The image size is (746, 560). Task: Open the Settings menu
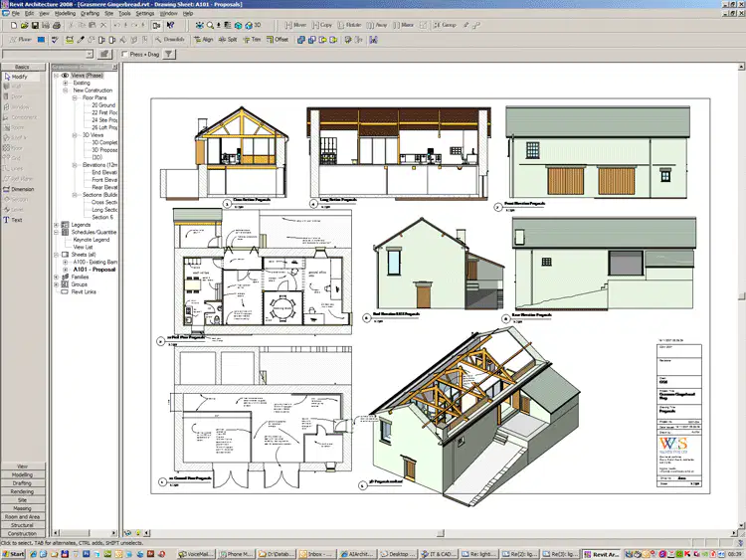145,14
